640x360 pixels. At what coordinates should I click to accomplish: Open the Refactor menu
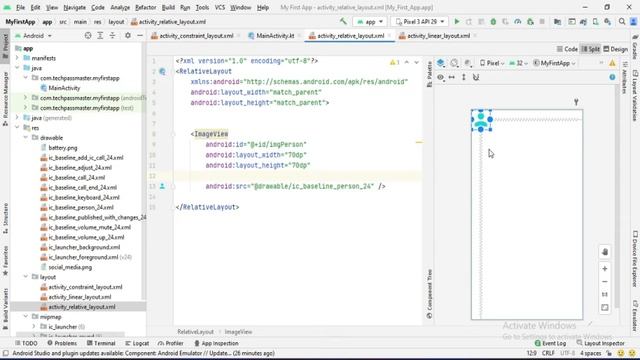[x=145, y=7]
